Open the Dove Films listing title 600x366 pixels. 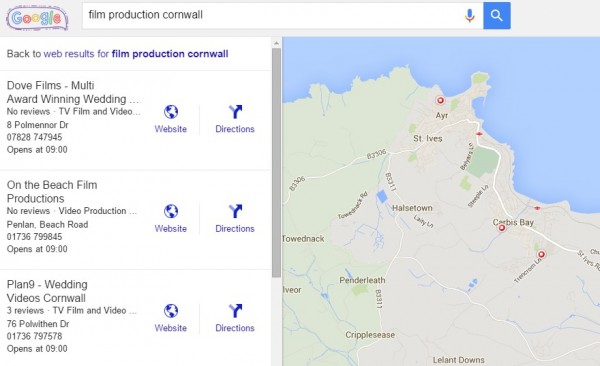(x=73, y=92)
